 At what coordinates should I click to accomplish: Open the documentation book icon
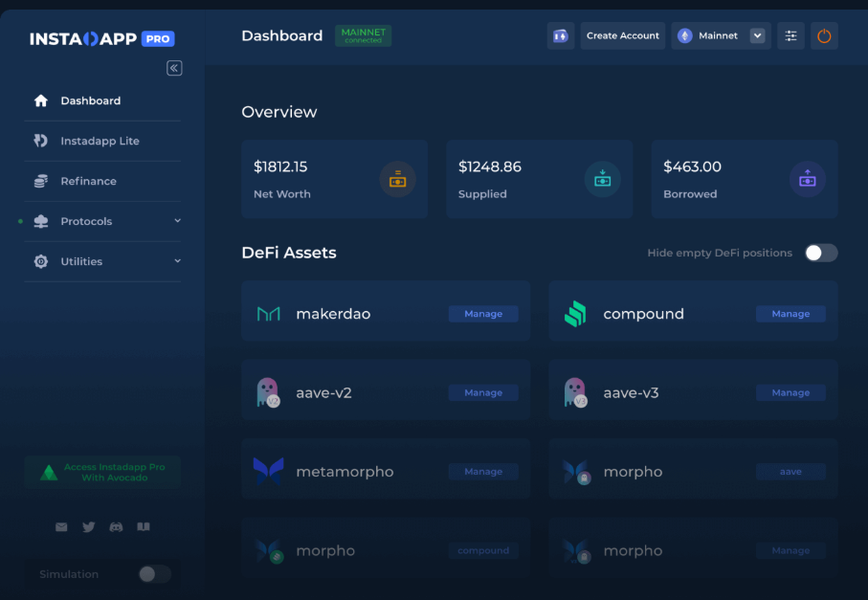144,527
